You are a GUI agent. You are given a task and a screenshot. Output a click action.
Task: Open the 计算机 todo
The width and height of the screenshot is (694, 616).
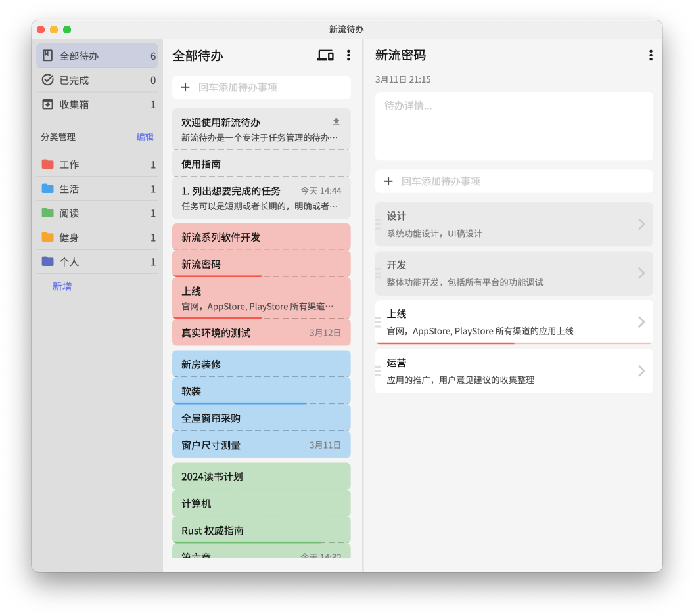(261, 503)
